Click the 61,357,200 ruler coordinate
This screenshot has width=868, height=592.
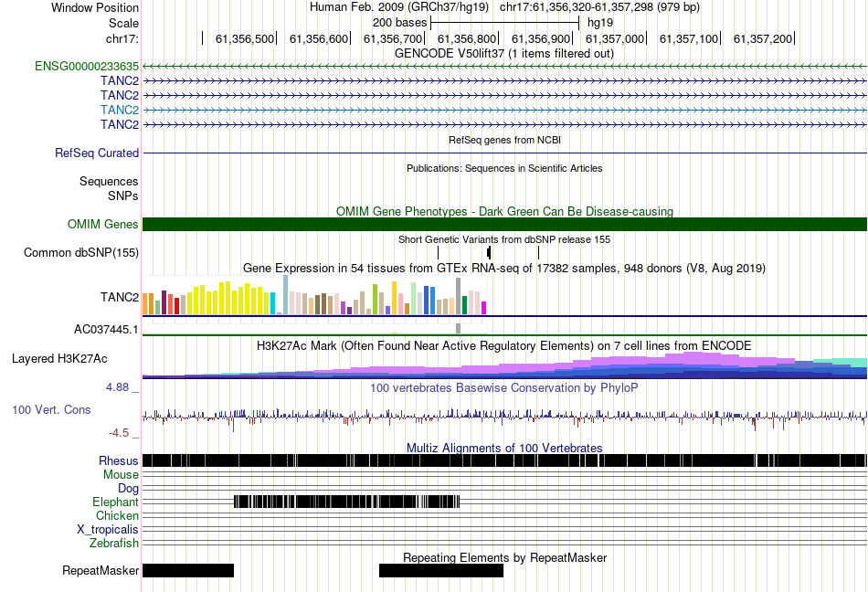coord(763,38)
